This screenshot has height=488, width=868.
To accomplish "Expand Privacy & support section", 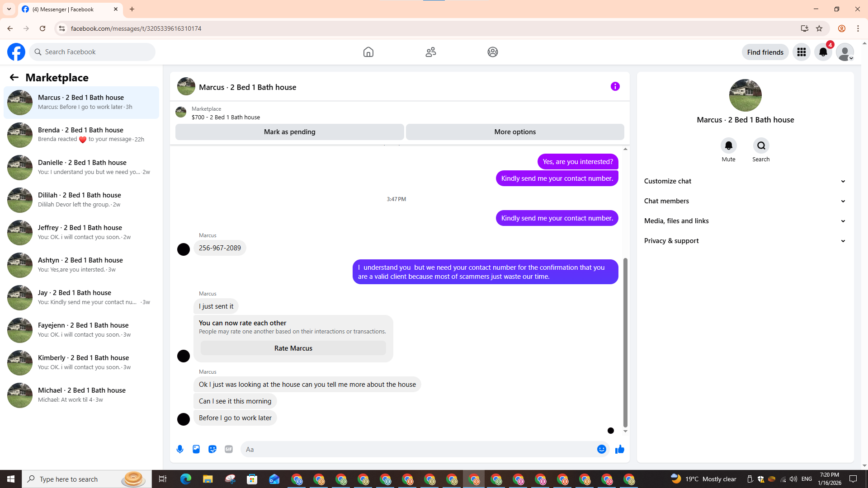I will point(745,241).
